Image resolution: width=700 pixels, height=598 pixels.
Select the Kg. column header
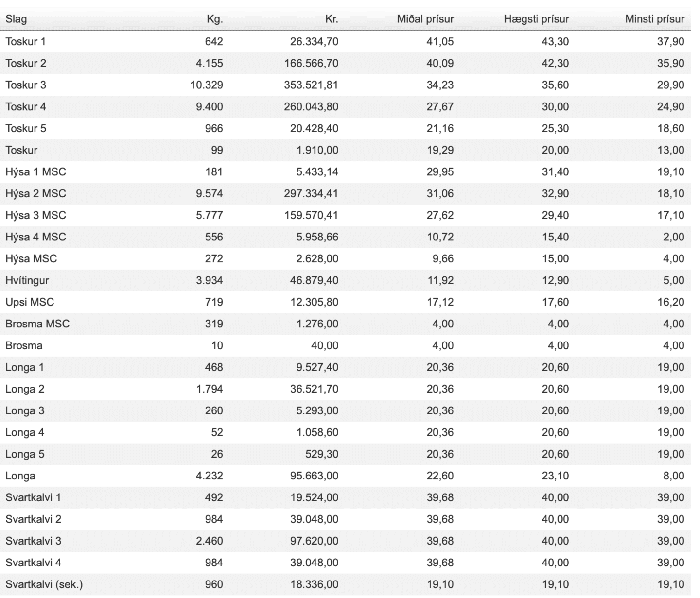214,19
